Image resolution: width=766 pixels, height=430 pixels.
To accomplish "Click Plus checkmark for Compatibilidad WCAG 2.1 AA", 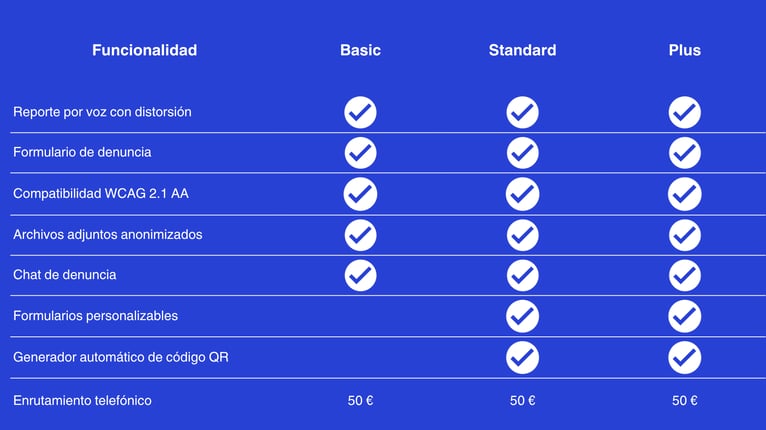I will pos(684,193).
